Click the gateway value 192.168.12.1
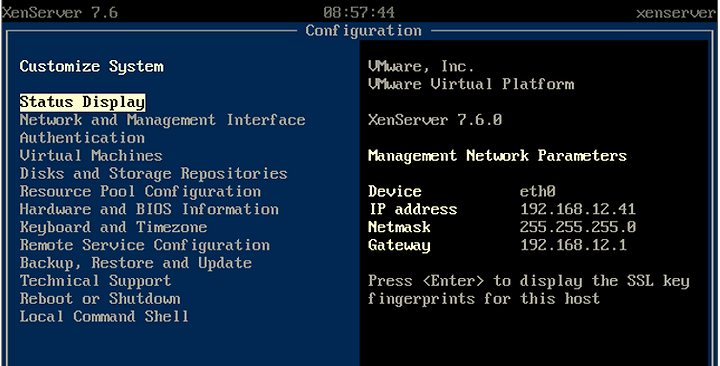 pos(574,245)
